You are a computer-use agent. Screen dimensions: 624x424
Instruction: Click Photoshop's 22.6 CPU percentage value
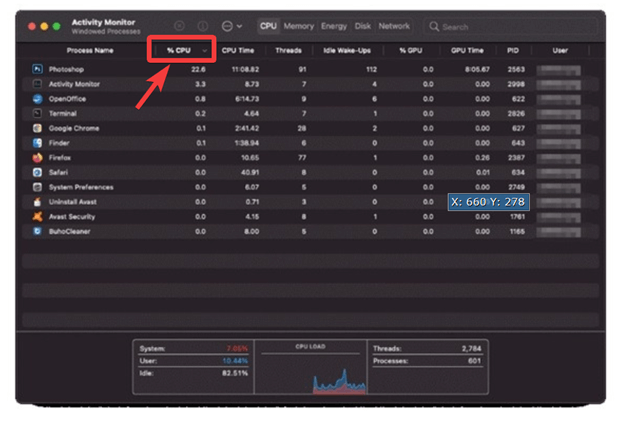click(199, 69)
